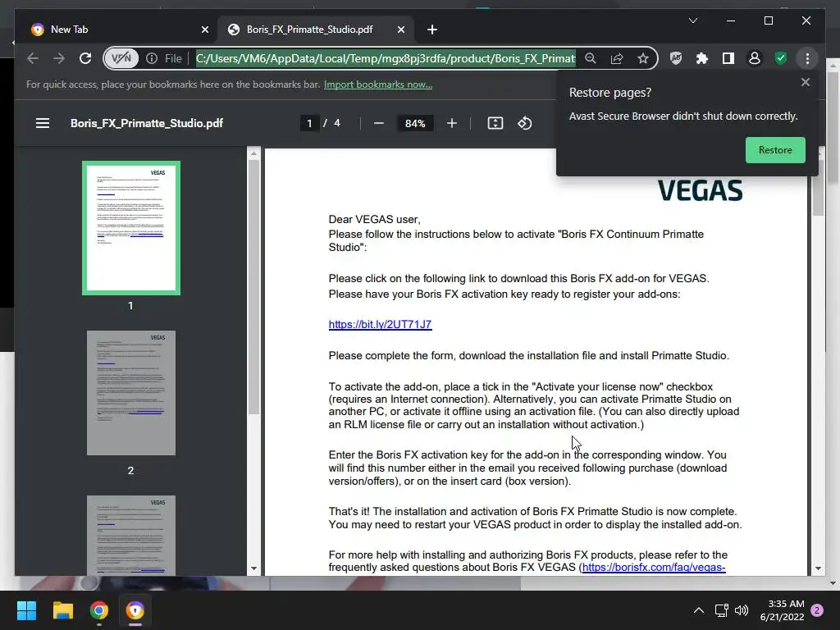The image size is (840, 630).
Task: Click thumbnail panel scroll down arrow
Action: (254, 568)
